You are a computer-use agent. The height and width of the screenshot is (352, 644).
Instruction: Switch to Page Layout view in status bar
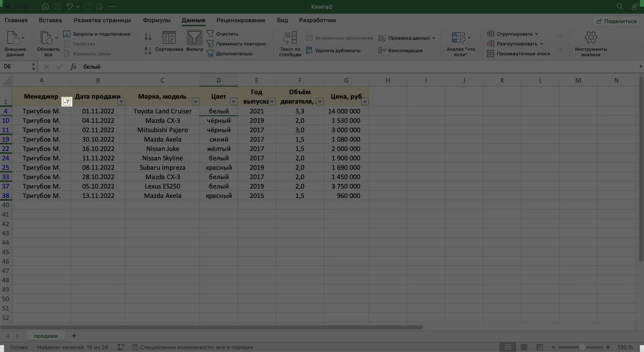coord(524,347)
